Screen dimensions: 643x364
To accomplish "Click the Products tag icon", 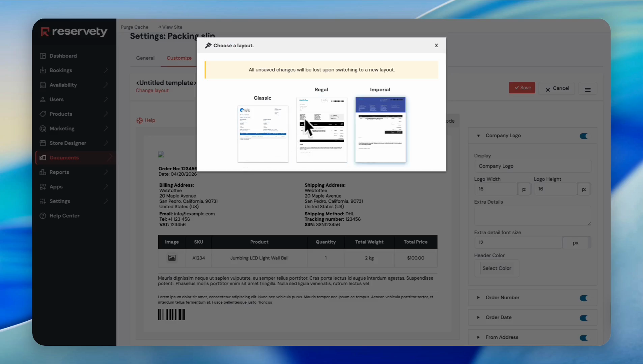I will pyautogui.click(x=43, y=114).
